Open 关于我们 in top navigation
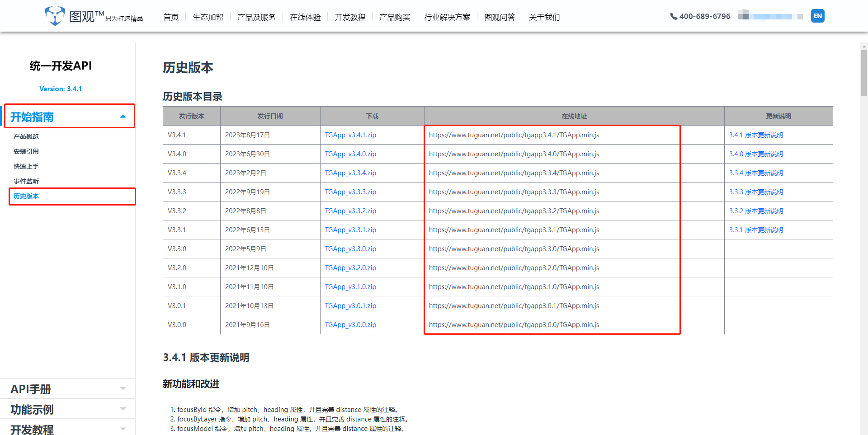Screen dimensions: 868x435 pos(544,17)
